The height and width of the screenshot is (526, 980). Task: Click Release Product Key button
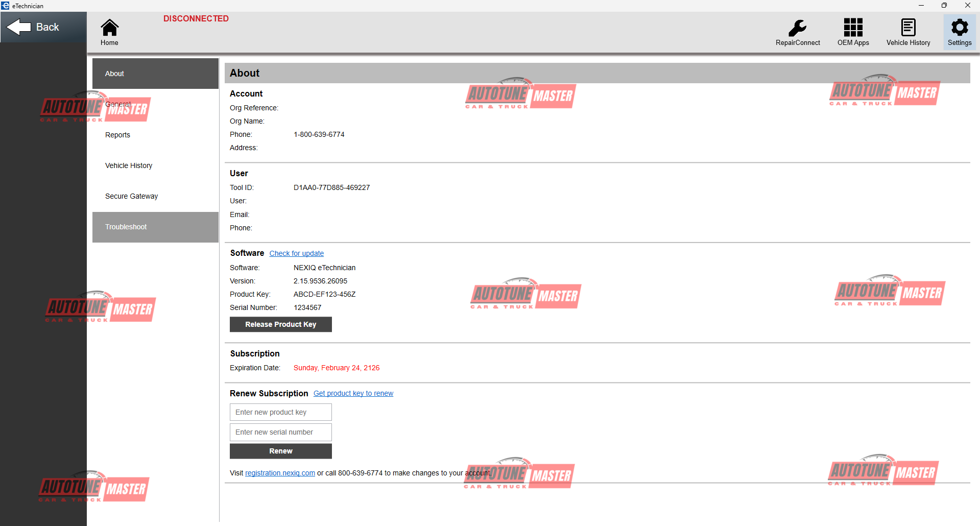pyautogui.click(x=280, y=324)
